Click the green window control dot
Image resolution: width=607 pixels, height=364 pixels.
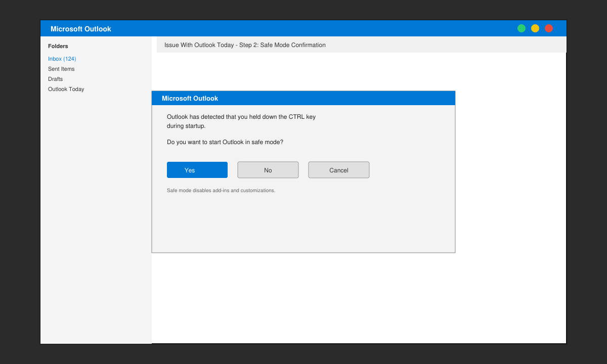522,28
